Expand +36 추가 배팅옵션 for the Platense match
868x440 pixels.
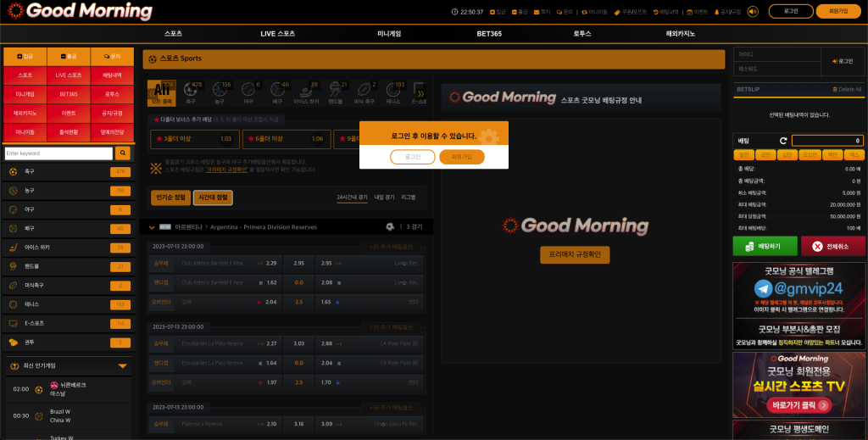click(x=391, y=407)
